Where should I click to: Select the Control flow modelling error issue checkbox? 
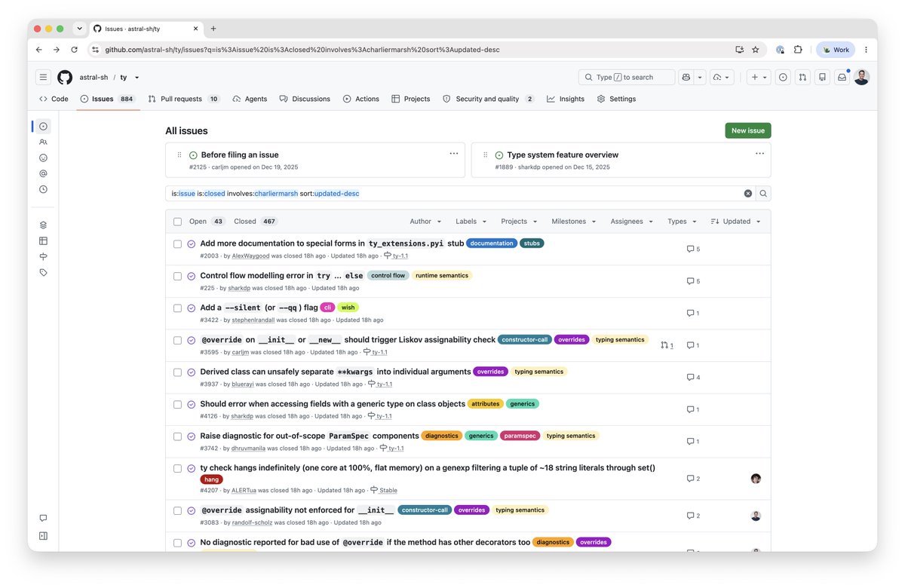[x=177, y=276]
